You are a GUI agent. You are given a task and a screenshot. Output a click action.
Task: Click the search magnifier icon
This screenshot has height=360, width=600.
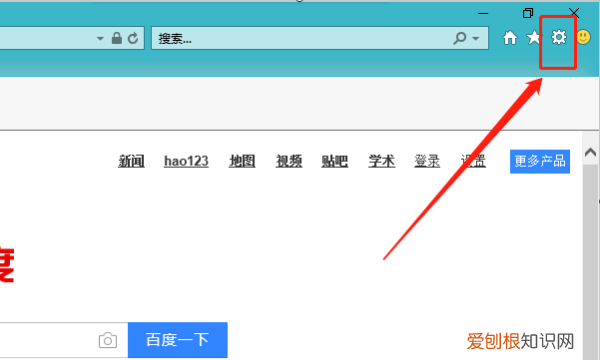tap(460, 38)
